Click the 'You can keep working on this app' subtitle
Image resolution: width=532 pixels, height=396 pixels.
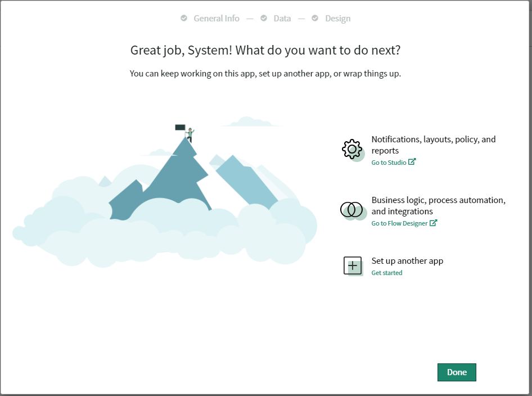[x=265, y=74]
